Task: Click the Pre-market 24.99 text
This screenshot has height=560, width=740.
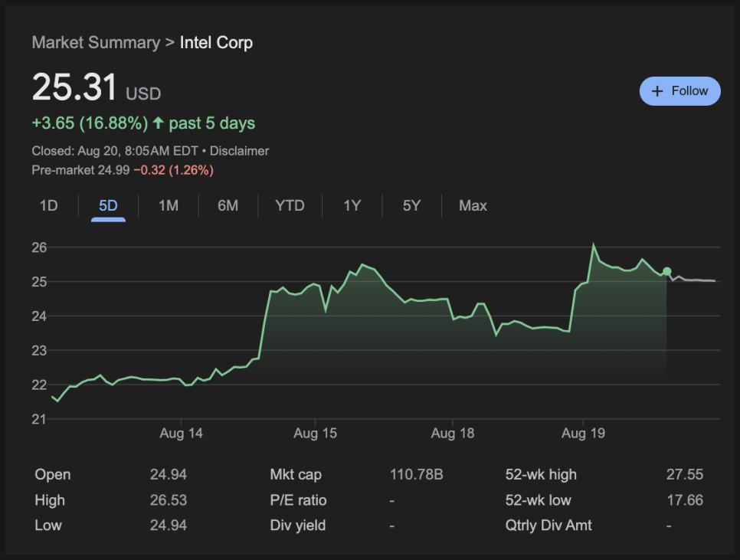Action: point(80,170)
